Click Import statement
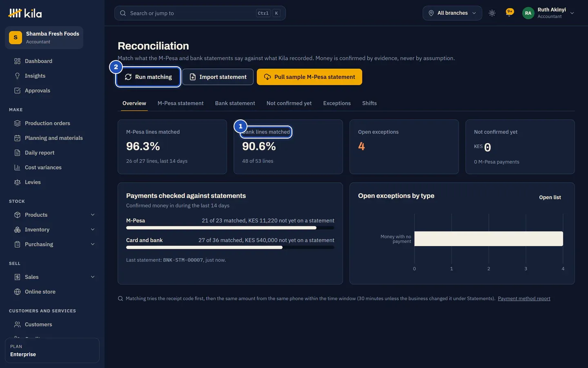The width and height of the screenshot is (588, 368). (x=218, y=77)
